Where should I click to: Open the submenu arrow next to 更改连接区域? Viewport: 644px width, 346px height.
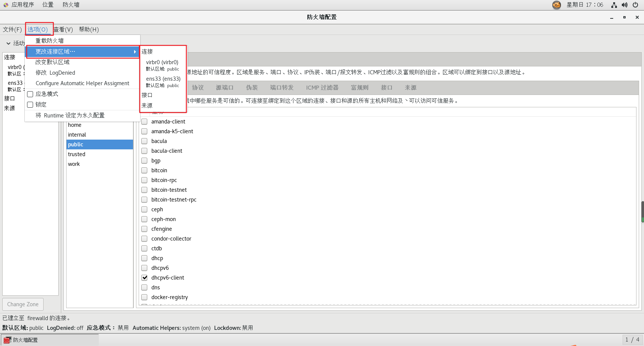click(135, 52)
